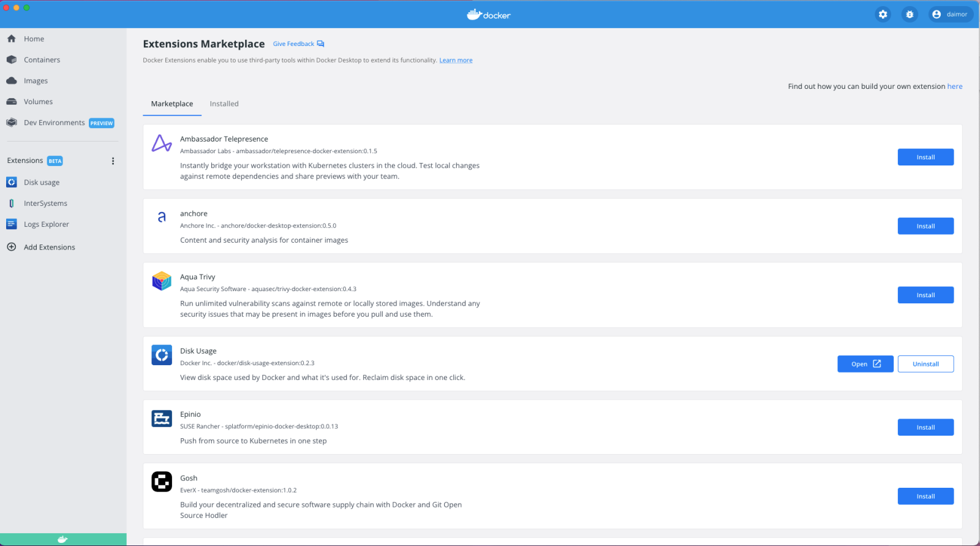Click 'here' build extension link
Viewport: 980px width, 546px height.
(x=954, y=86)
